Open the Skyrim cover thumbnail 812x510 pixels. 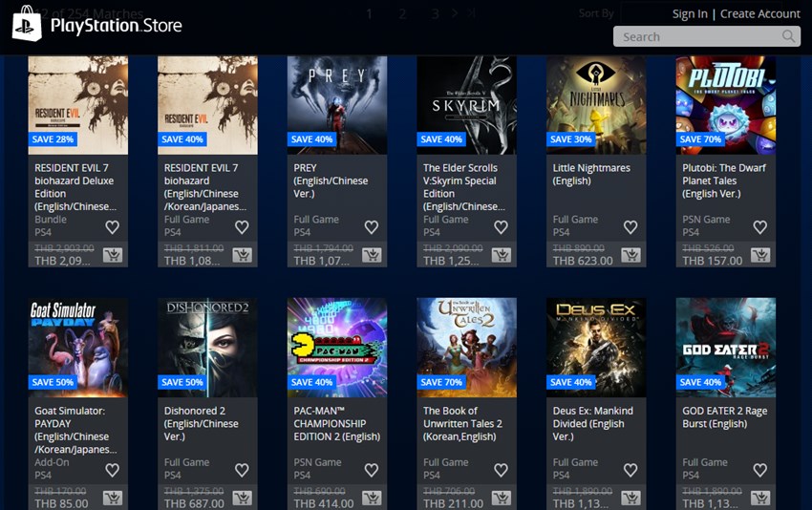tap(466, 105)
